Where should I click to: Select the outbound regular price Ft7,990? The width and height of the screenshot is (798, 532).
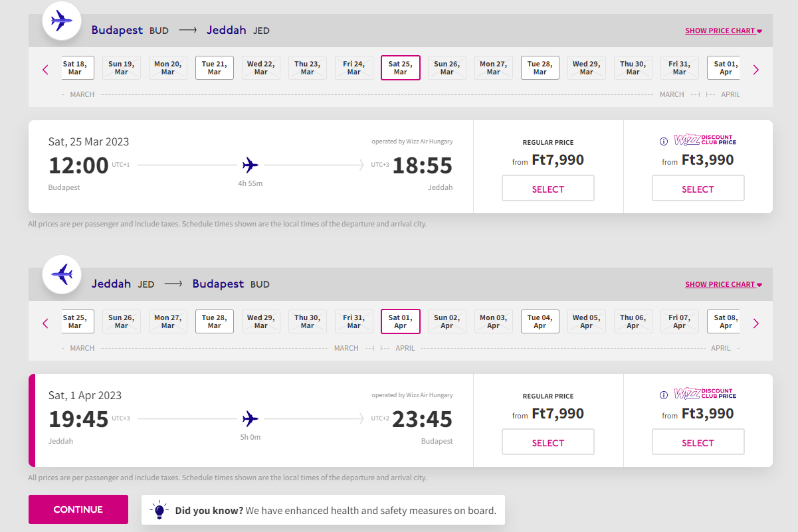(548, 189)
